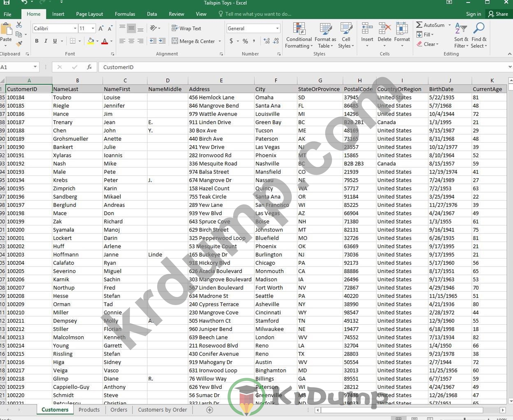The image size is (513, 420).
Task: Open the File menu tab
Action: (x=8, y=14)
